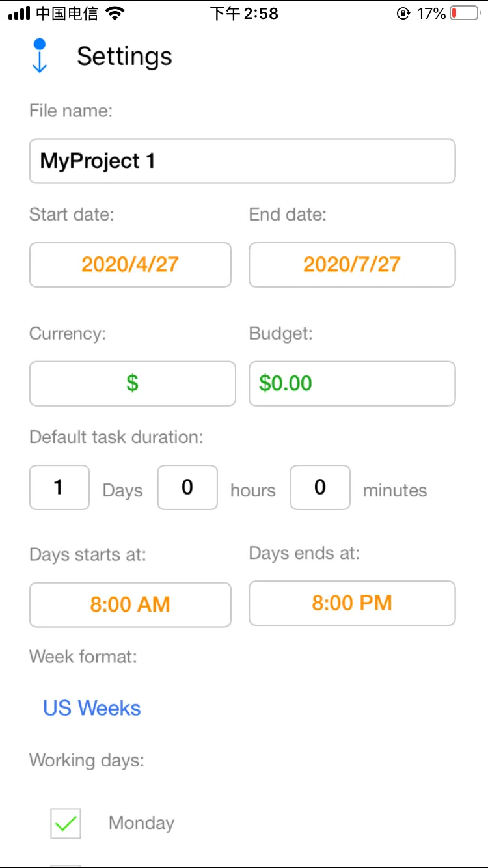Edit the Budget field showing $0.00
This screenshot has width=488, height=868.
352,383
